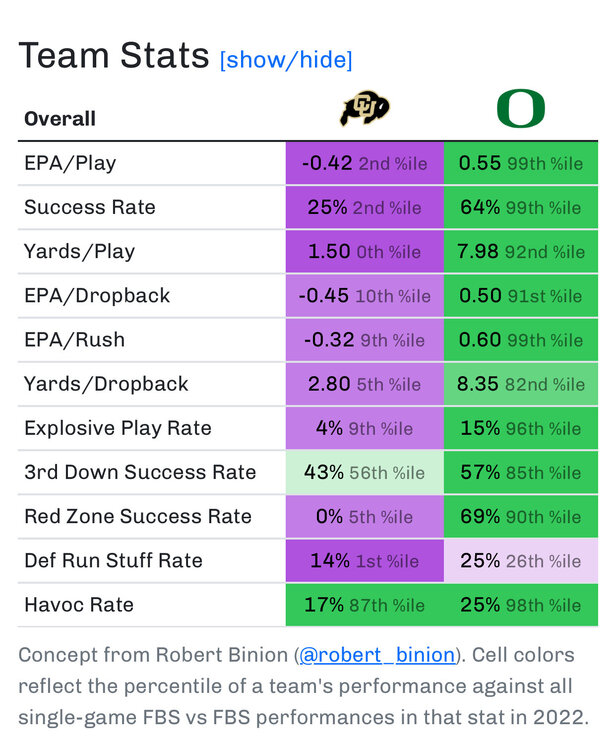Click the Colorado Buffaloes logo icon
This screenshot has height=750, width=616.
pos(364,108)
